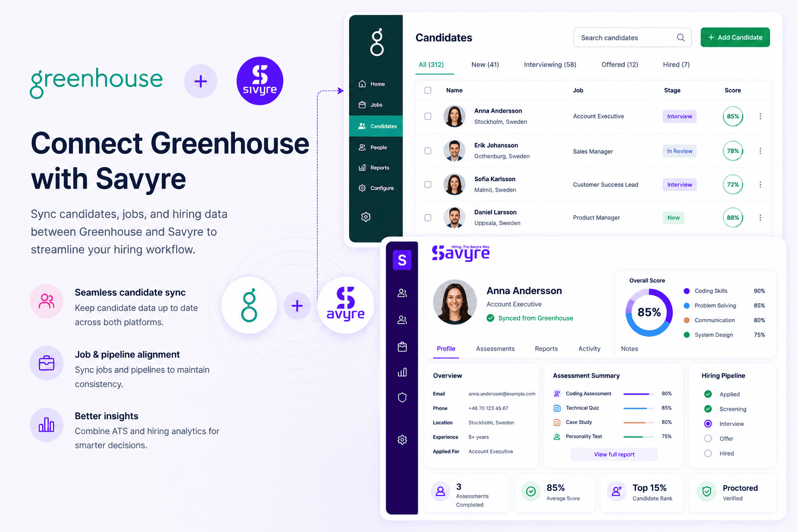Click the Greenhouse sidebar settings gear icon
Viewport: 798px width, 532px height.
coord(366,217)
